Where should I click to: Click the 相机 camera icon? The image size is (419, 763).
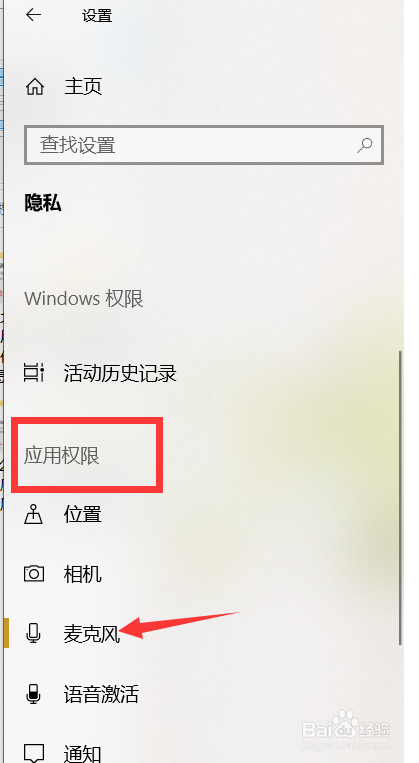tap(34, 574)
